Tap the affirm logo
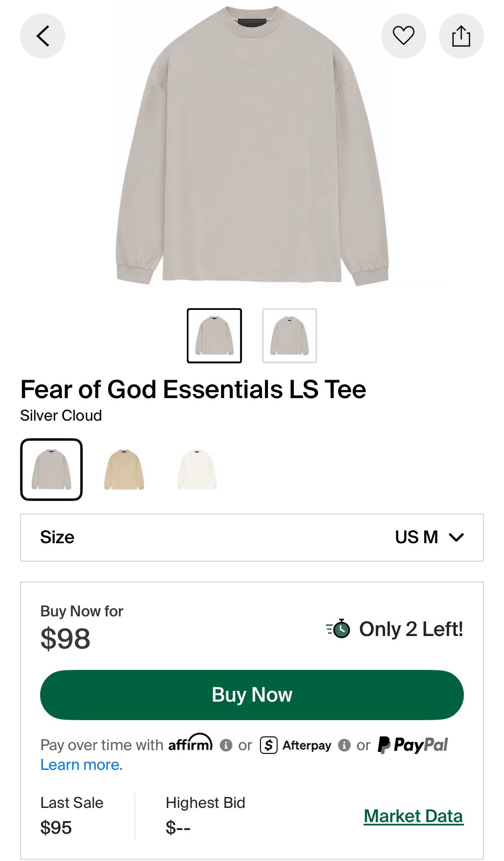 click(190, 743)
